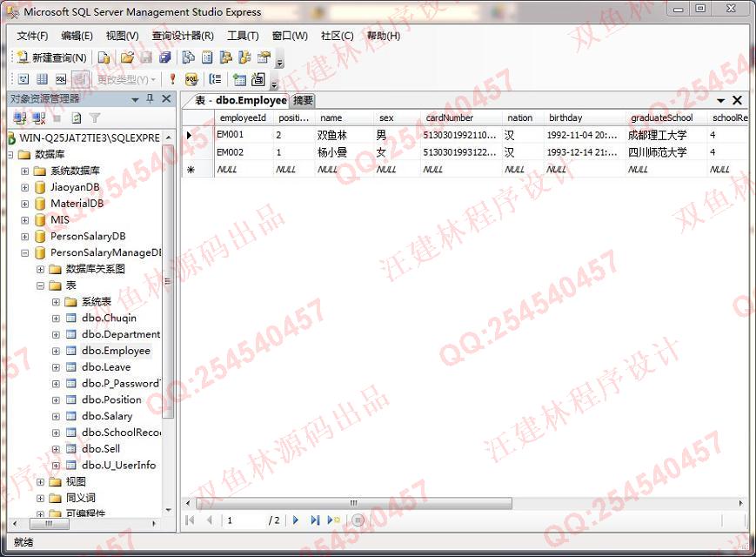This screenshot has width=756, height=557.
Task: Select the 表 - dbo.Employee tab
Action: click(x=240, y=100)
